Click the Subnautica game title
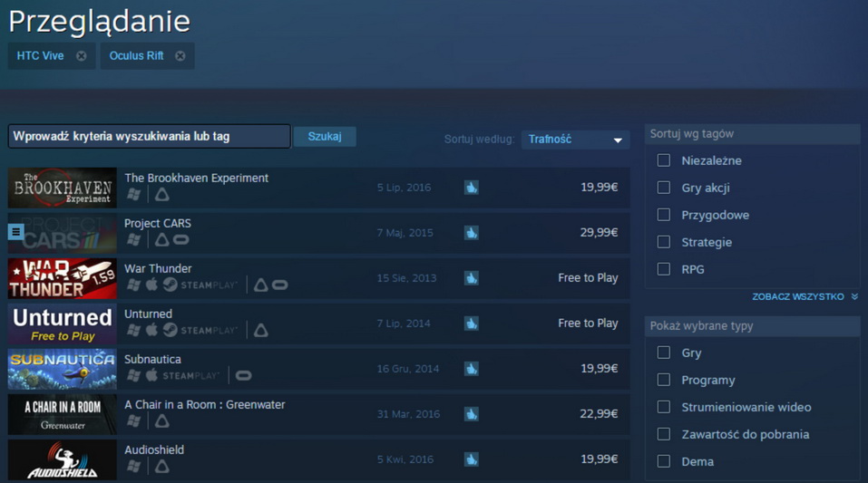Screen dimensions: 868x483 (152, 360)
